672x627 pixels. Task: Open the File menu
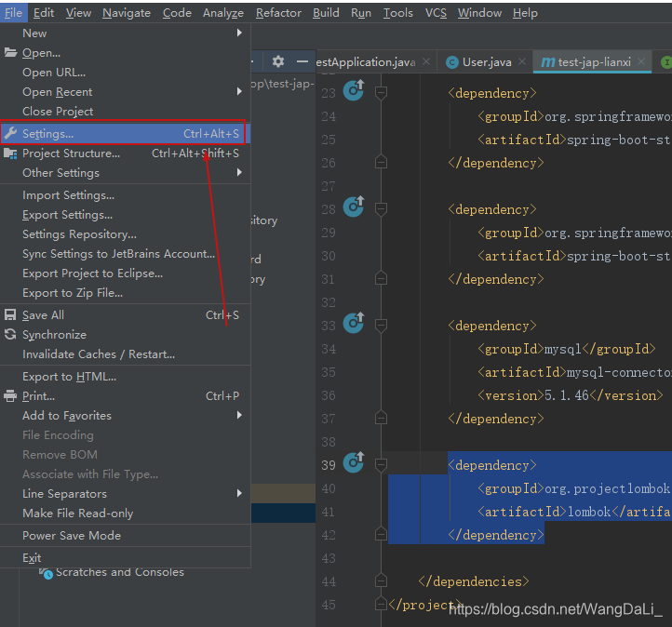click(14, 13)
